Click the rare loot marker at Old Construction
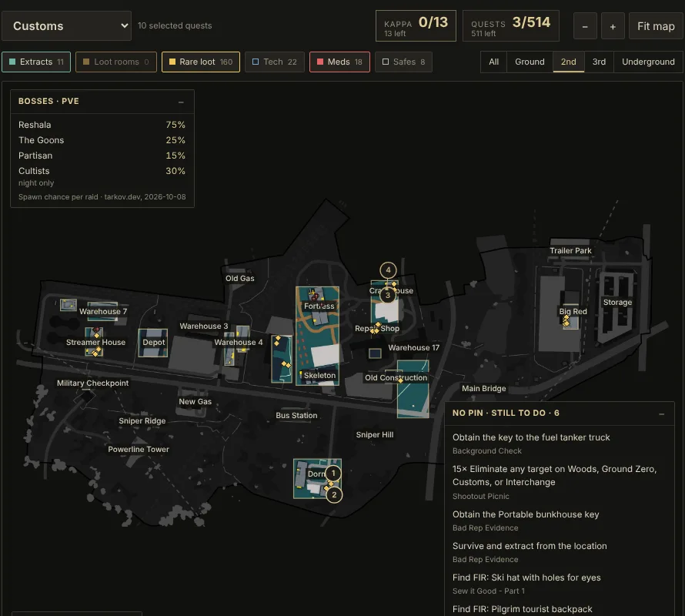685x616 pixels. tap(400, 381)
